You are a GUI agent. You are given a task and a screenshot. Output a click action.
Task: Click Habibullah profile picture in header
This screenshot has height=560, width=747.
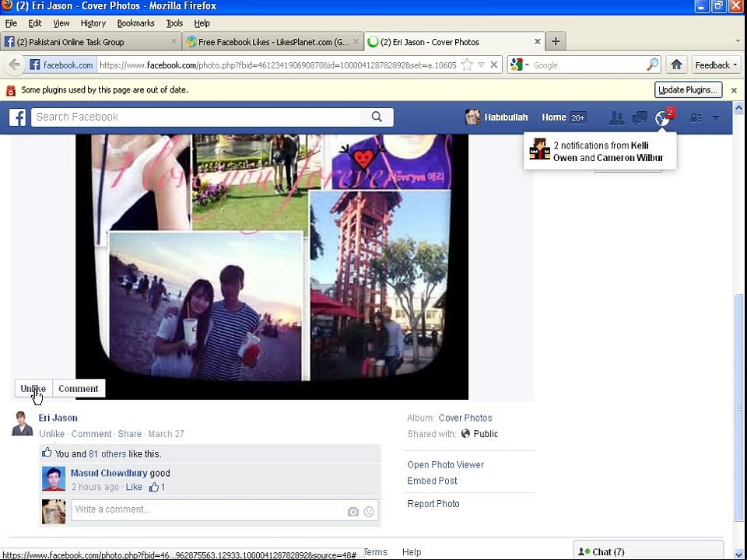coord(472,117)
